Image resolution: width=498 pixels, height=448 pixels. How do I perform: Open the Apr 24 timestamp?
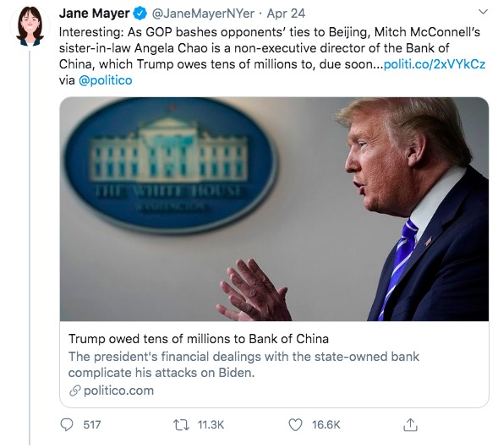pyautogui.click(x=286, y=14)
